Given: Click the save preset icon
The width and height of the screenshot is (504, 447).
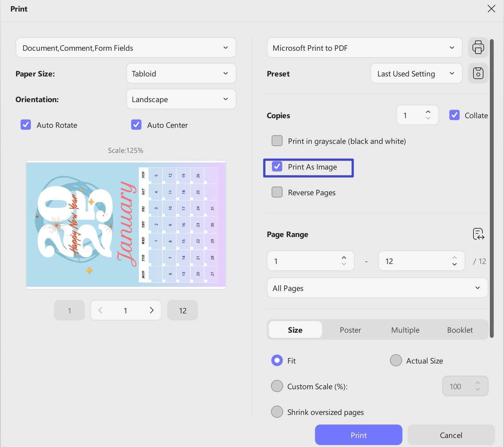Looking at the screenshot, I should click(478, 73).
